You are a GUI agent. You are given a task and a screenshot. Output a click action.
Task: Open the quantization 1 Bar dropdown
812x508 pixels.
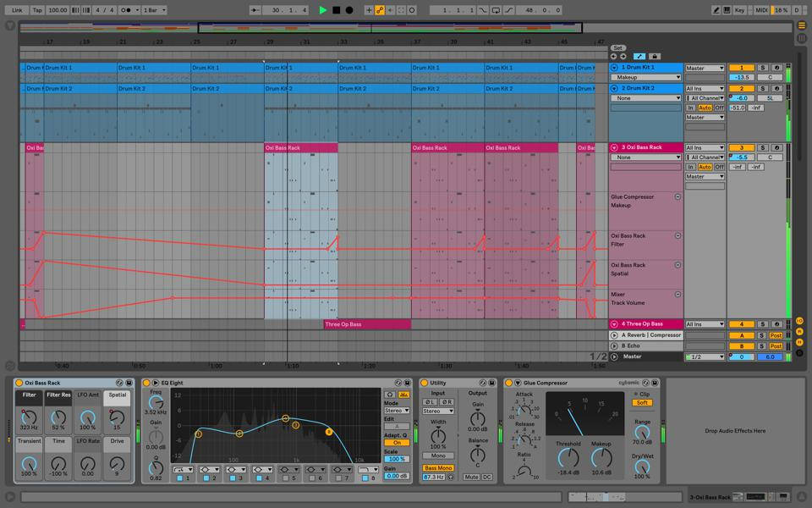[x=154, y=10]
